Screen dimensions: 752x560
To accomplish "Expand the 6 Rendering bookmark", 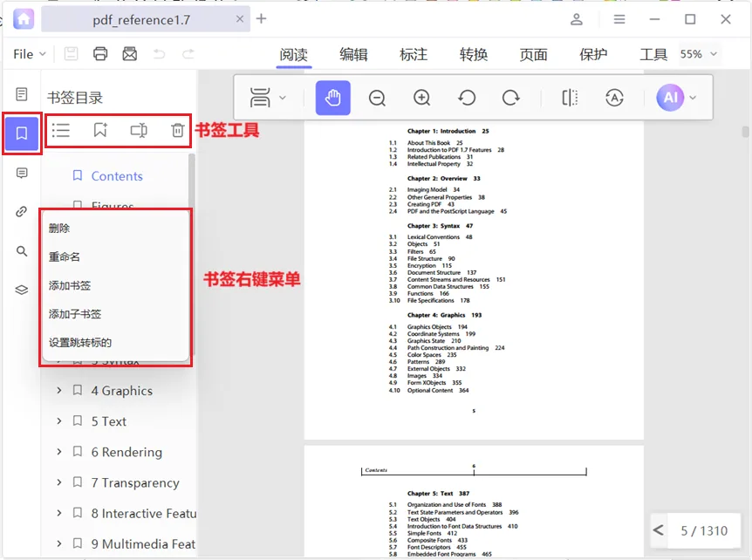I will [x=59, y=452].
